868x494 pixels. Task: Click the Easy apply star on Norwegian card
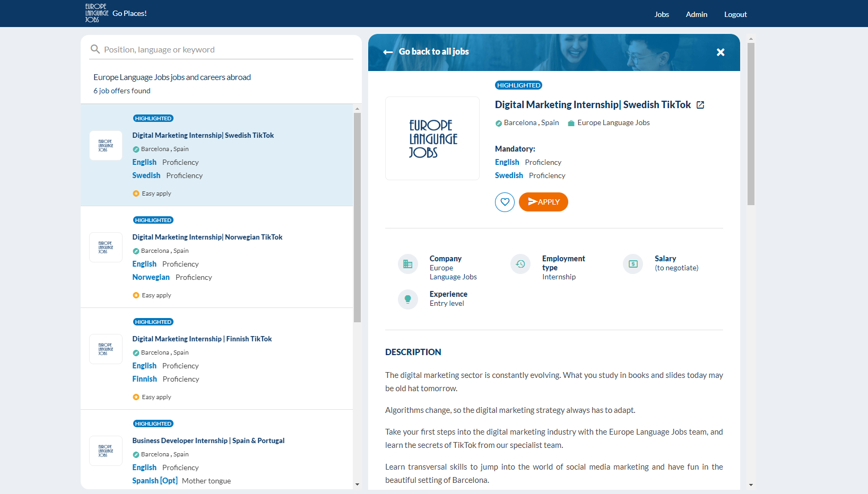click(136, 295)
